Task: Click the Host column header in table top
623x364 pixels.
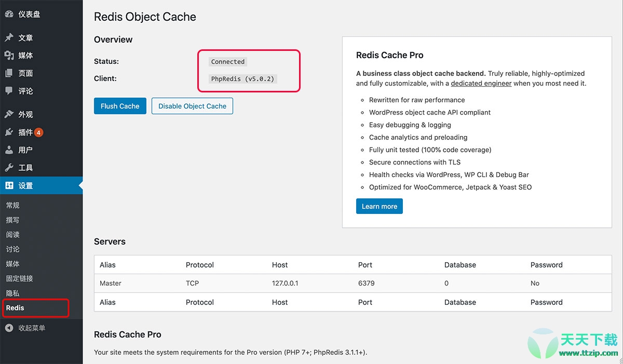Action: pyautogui.click(x=280, y=265)
